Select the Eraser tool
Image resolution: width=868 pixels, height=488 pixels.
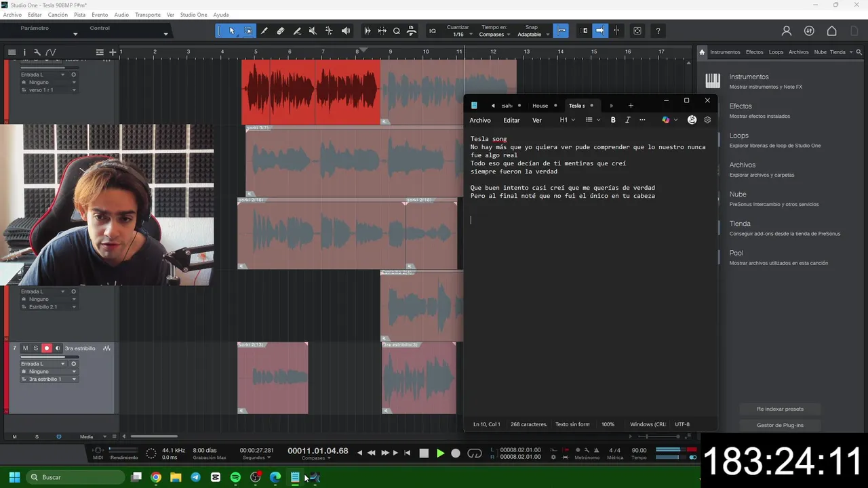coord(281,30)
